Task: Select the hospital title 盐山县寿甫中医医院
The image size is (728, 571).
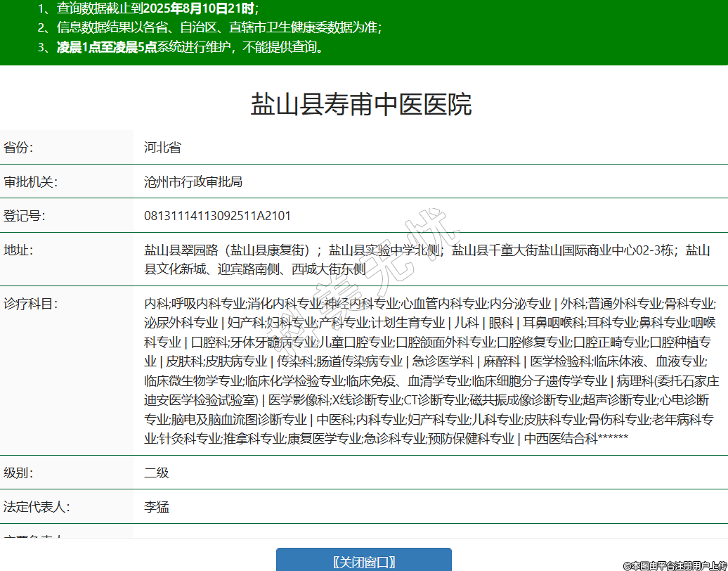Action: coord(361,104)
